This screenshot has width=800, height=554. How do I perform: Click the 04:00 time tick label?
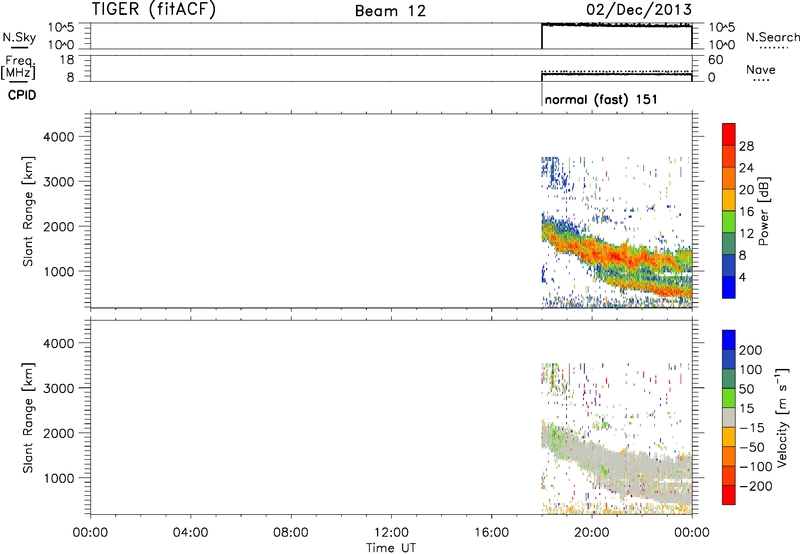pyautogui.click(x=190, y=533)
